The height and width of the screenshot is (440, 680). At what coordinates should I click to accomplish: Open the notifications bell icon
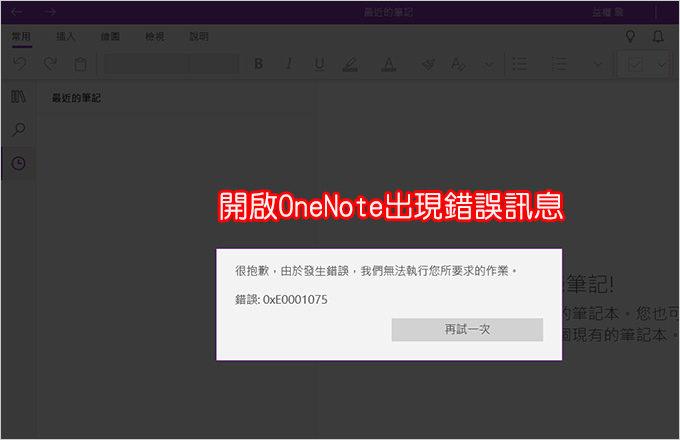(658, 36)
